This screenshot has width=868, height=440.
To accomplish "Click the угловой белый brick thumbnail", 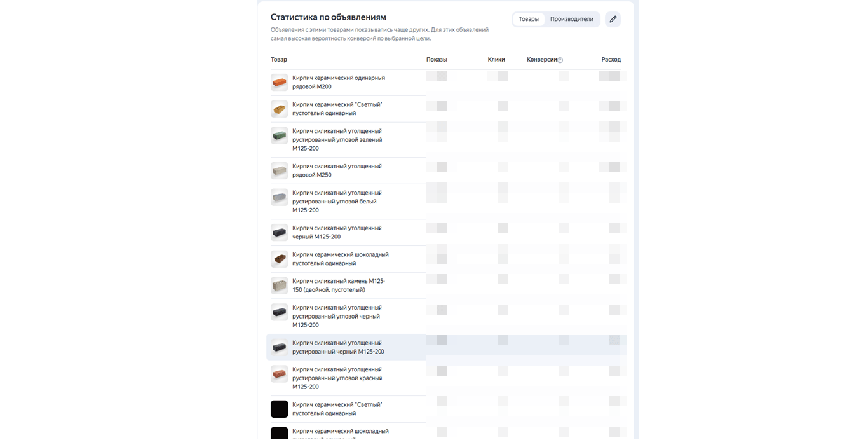I will click(x=279, y=197).
